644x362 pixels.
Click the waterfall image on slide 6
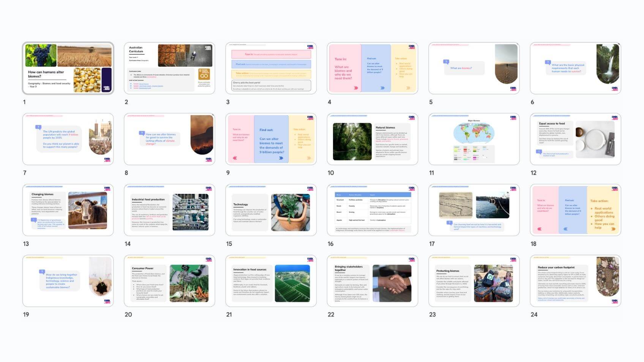point(607,64)
